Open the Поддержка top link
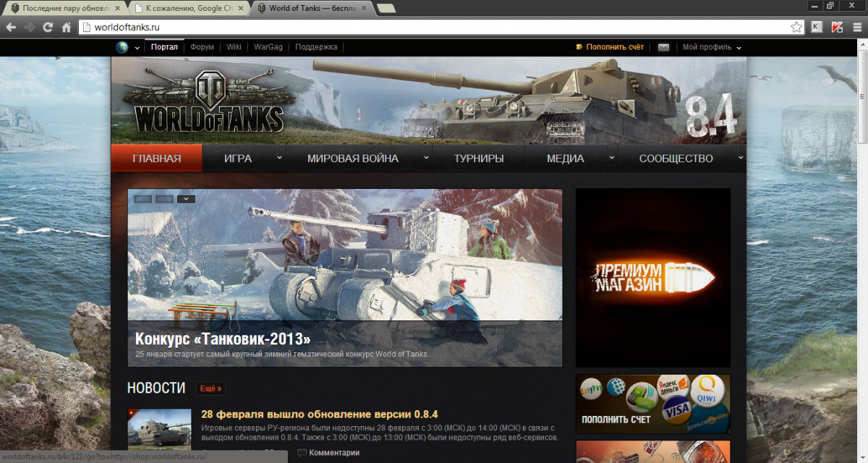Screen dimensions: 868x463 316,47
